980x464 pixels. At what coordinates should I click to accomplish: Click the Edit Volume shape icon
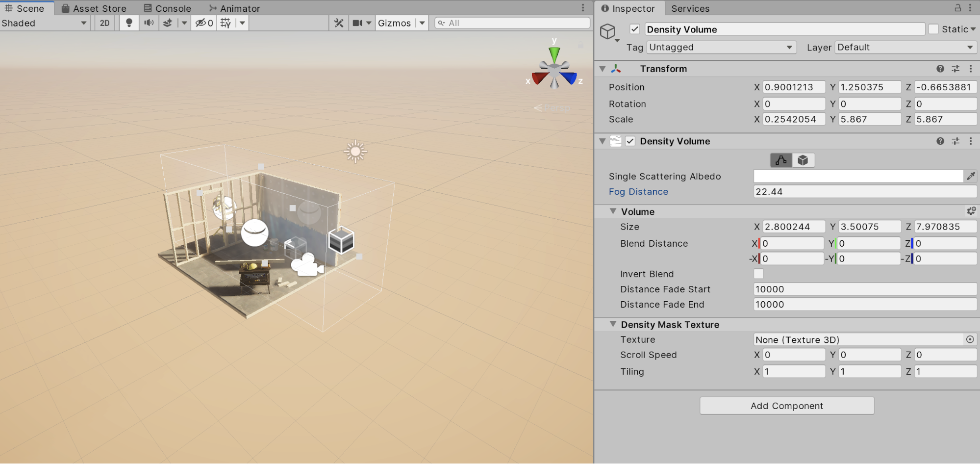(x=781, y=160)
